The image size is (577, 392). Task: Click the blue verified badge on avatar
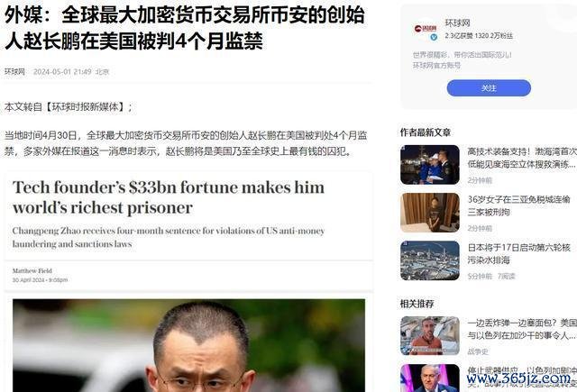point(434,37)
